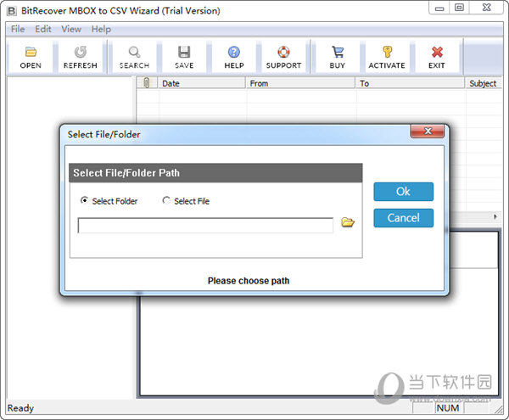Confirm the dialog with Ok button

403,192
